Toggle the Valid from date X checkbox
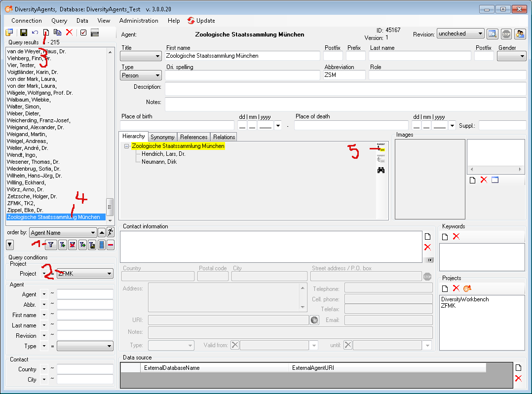532x394 pixels. click(235, 345)
